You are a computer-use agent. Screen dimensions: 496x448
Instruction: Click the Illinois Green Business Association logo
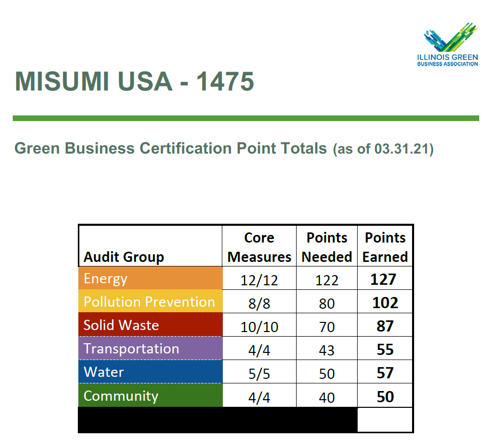click(447, 44)
